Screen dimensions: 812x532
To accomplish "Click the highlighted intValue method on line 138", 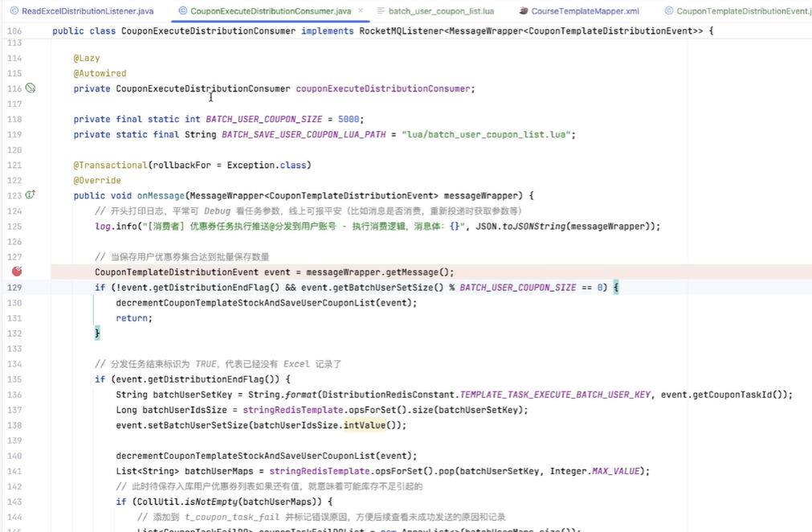I will click(364, 425).
